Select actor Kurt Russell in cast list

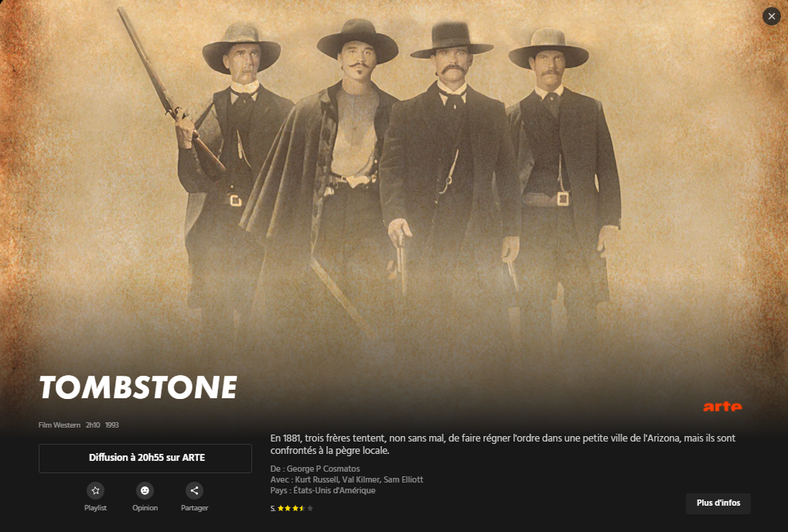click(316, 479)
